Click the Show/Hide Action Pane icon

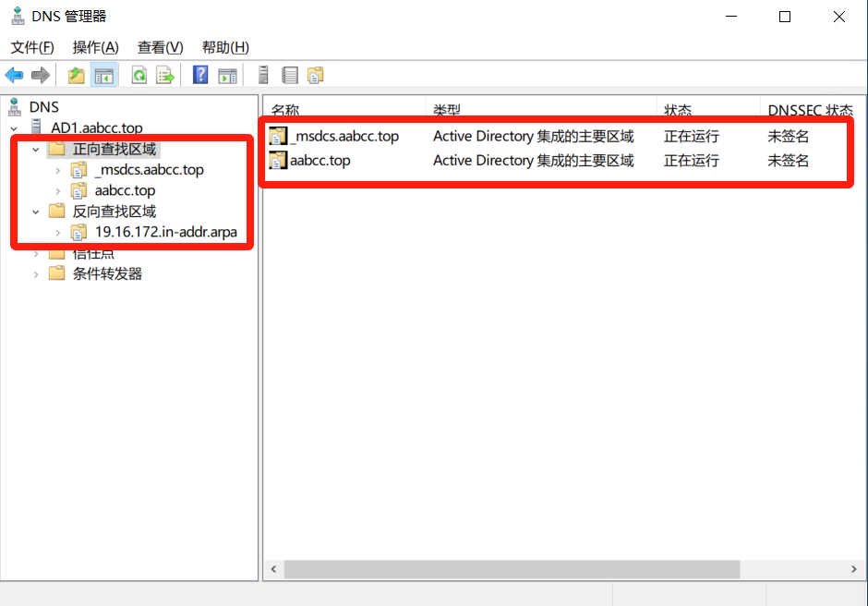coord(227,76)
